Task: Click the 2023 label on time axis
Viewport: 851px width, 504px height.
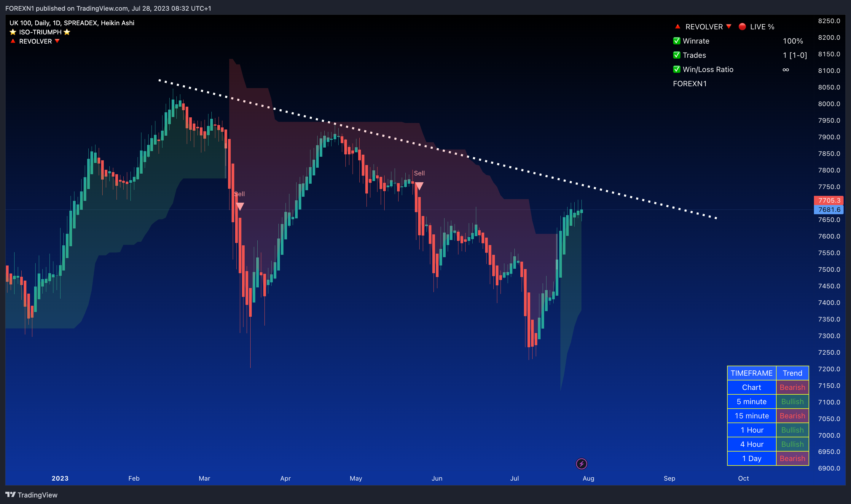Action: pyautogui.click(x=60, y=478)
